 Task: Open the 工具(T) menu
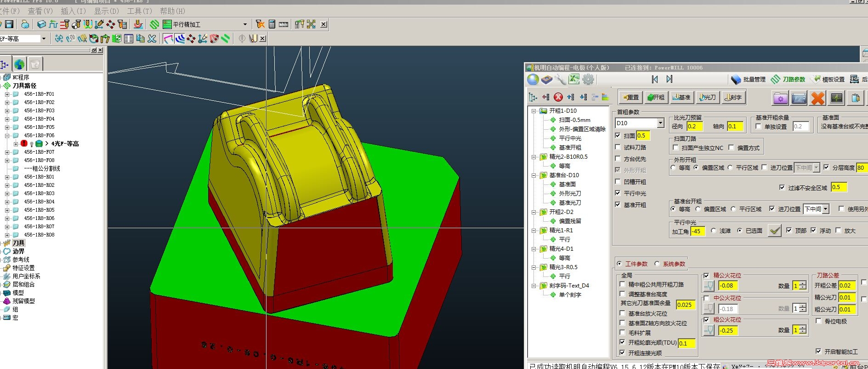140,11
